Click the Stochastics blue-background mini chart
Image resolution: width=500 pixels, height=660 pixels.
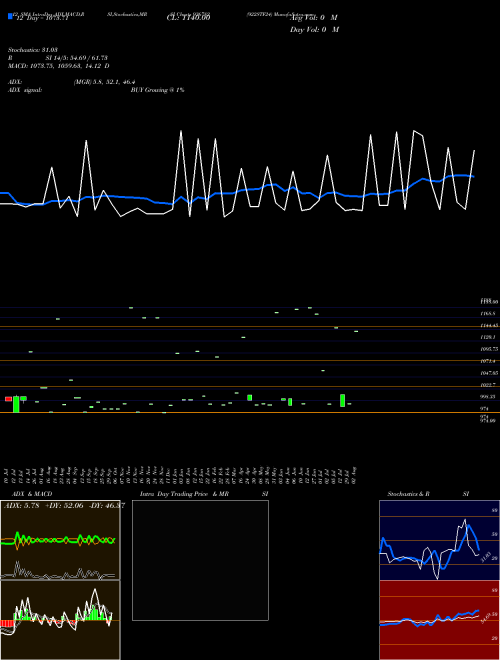click(439, 540)
